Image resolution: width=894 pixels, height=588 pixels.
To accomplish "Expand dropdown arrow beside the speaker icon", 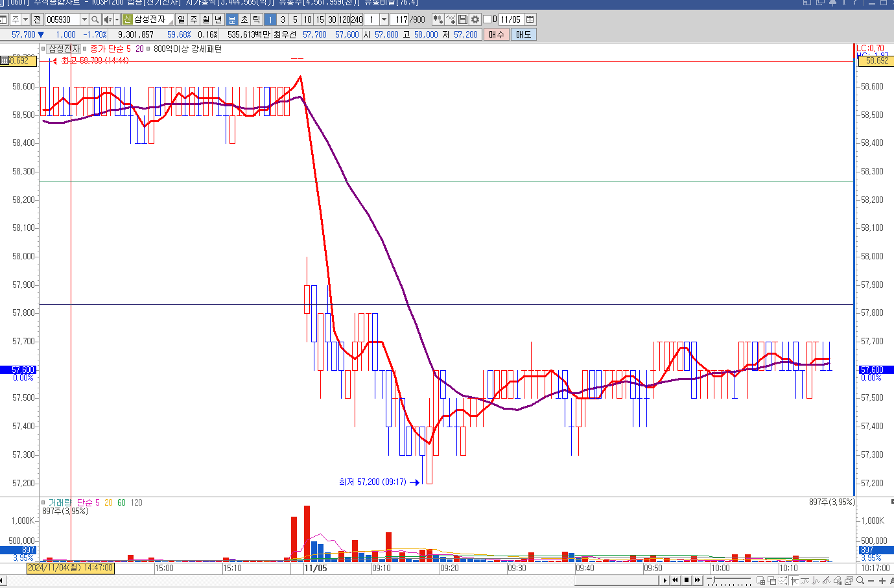I will pos(117,19).
